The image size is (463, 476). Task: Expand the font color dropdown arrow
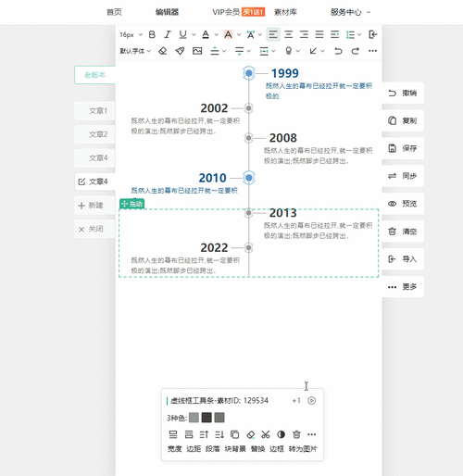216,34
